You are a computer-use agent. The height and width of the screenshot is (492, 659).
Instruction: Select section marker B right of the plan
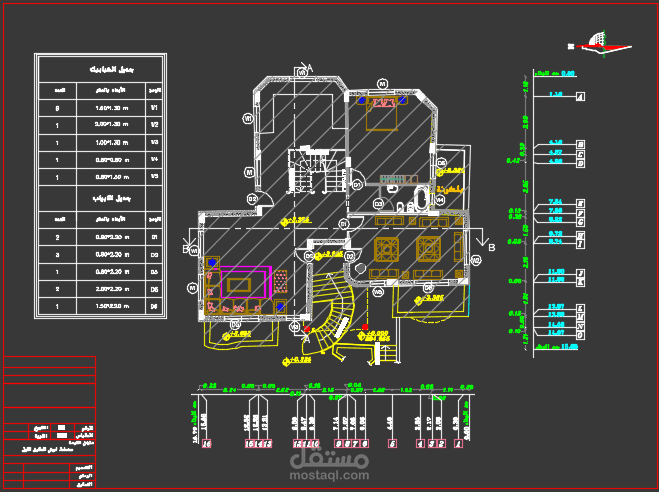491,248
